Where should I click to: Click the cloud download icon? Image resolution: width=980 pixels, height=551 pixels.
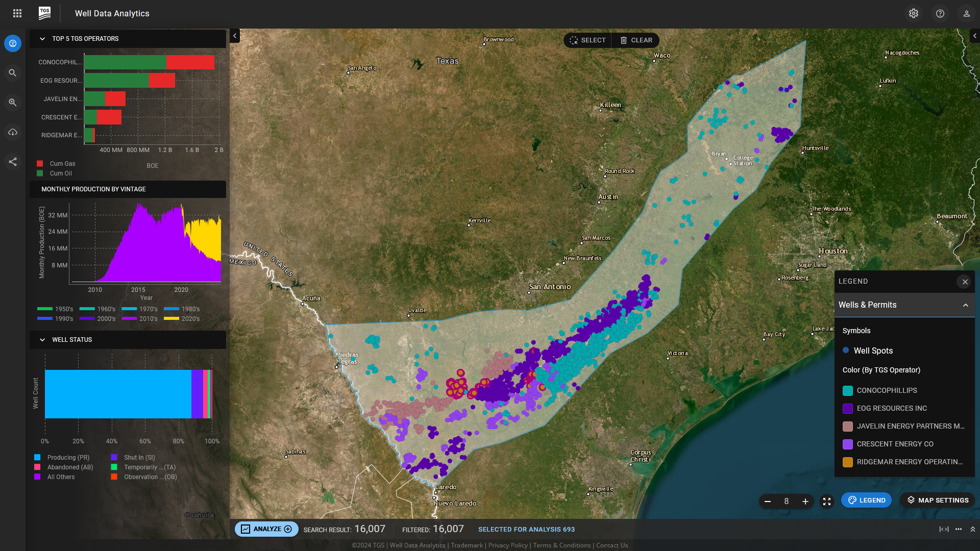tap(13, 132)
